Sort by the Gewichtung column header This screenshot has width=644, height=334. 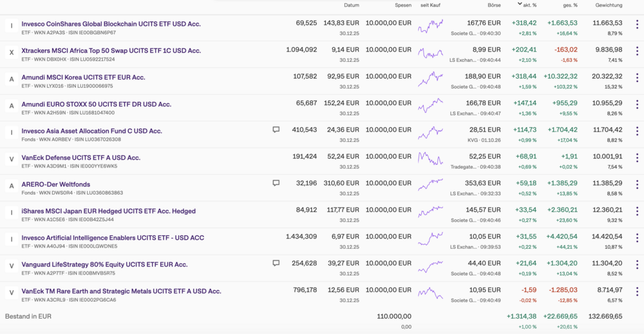coord(609,5)
